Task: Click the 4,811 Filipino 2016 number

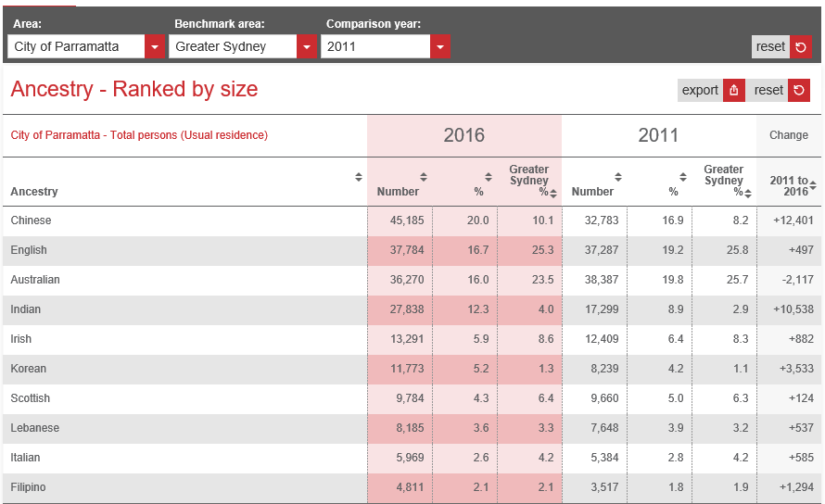Action: point(410,487)
